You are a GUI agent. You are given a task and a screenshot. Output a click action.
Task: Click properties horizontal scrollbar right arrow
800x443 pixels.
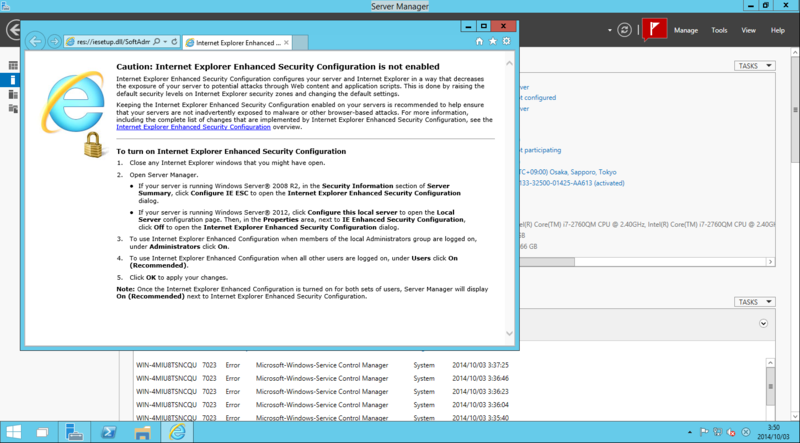point(770,262)
